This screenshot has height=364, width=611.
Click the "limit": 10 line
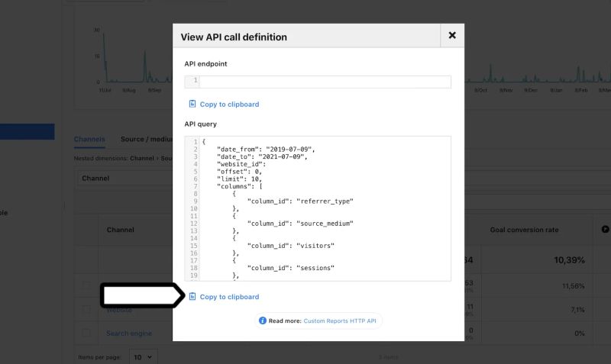click(x=239, y=179)
